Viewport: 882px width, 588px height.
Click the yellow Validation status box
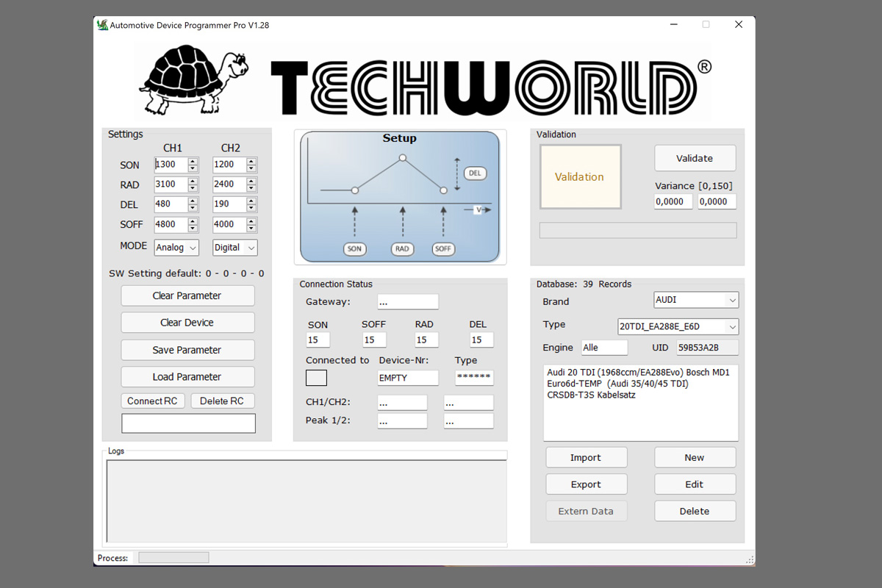click(581, 177)
